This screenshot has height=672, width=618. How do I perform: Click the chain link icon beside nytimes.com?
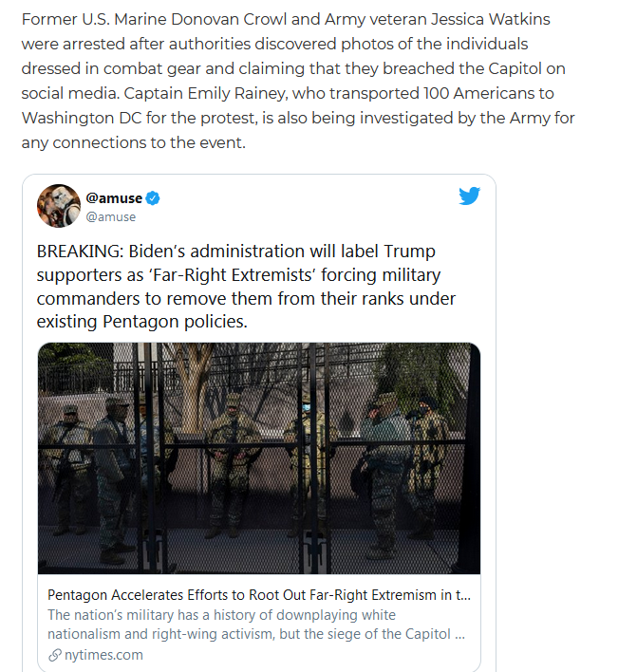click(55, 655)
